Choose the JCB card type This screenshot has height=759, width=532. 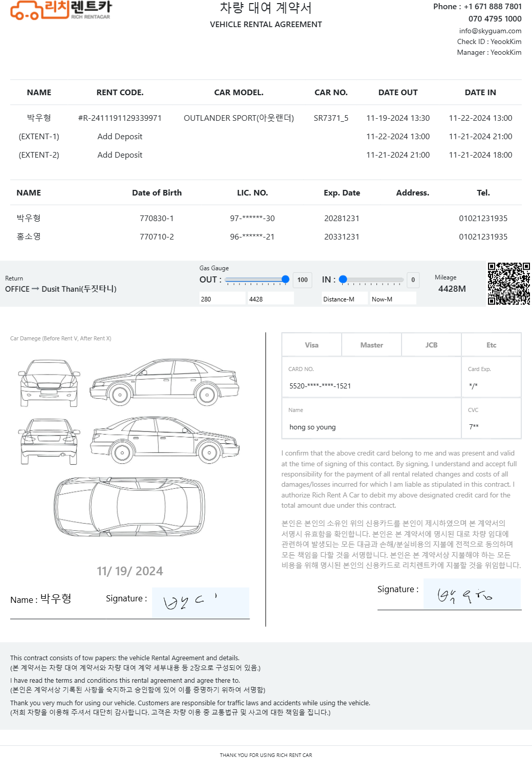coord(431,345)
